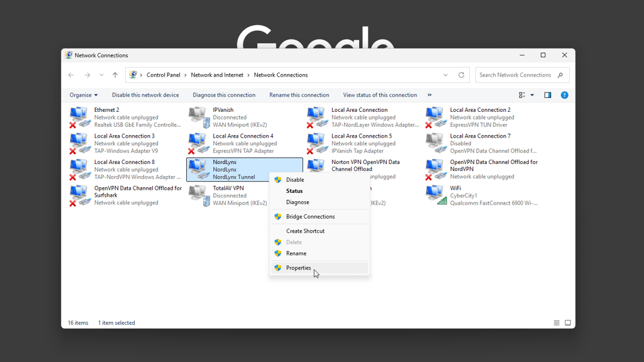Switch to details view in status bar
This screenshot has height=362, width=644.
tap(557, 323)
